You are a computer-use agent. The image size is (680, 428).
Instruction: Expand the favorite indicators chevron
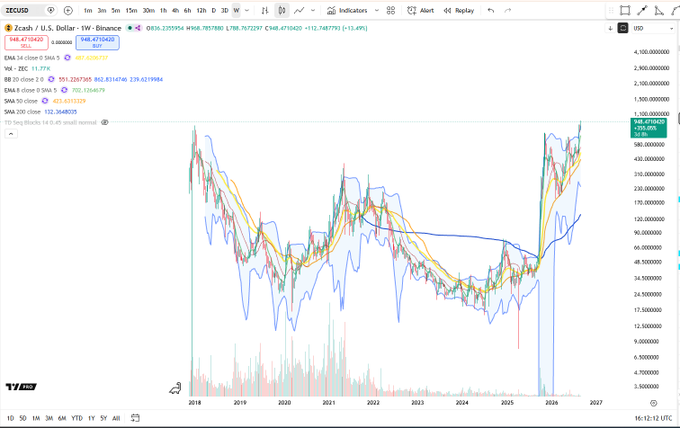pos(376,10)
